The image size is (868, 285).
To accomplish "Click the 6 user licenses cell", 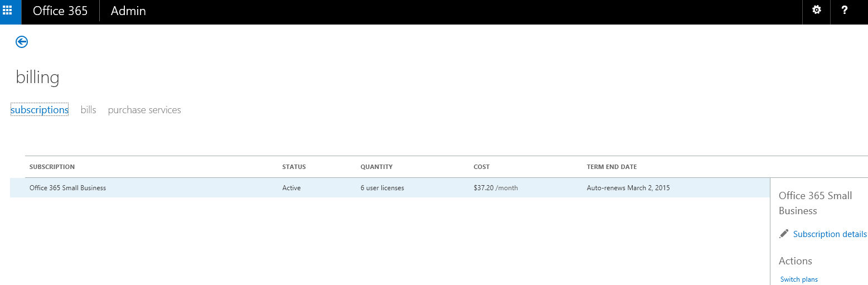I will [x=382, y=188].
